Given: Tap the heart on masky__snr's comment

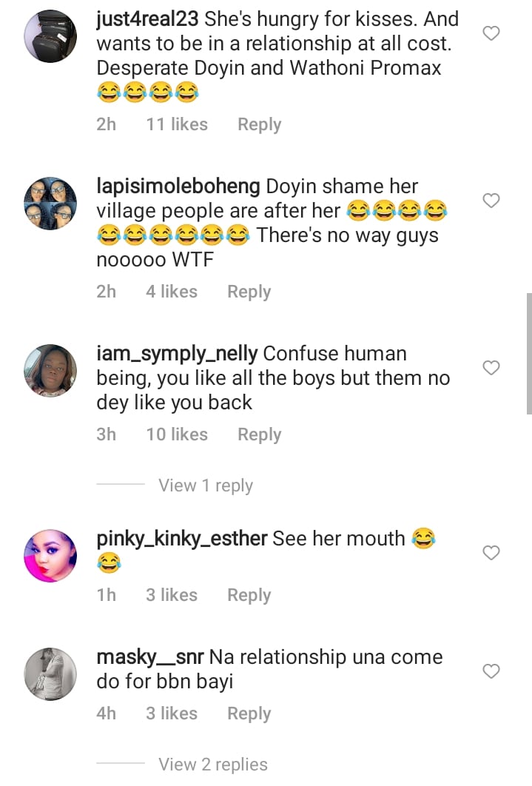Looking at the screenshot, I should pos(491,671).
